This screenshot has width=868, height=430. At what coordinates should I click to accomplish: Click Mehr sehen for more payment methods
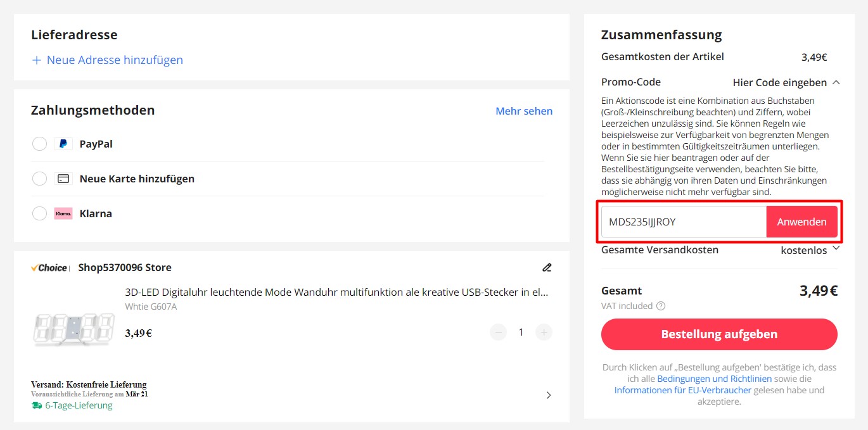click(x=523, y=111)
